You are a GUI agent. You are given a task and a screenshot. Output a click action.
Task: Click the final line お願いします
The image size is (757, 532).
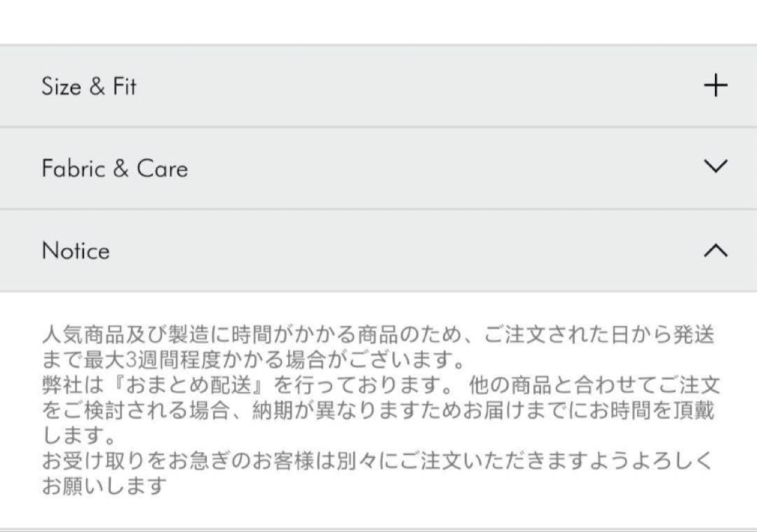coord(104,486)
